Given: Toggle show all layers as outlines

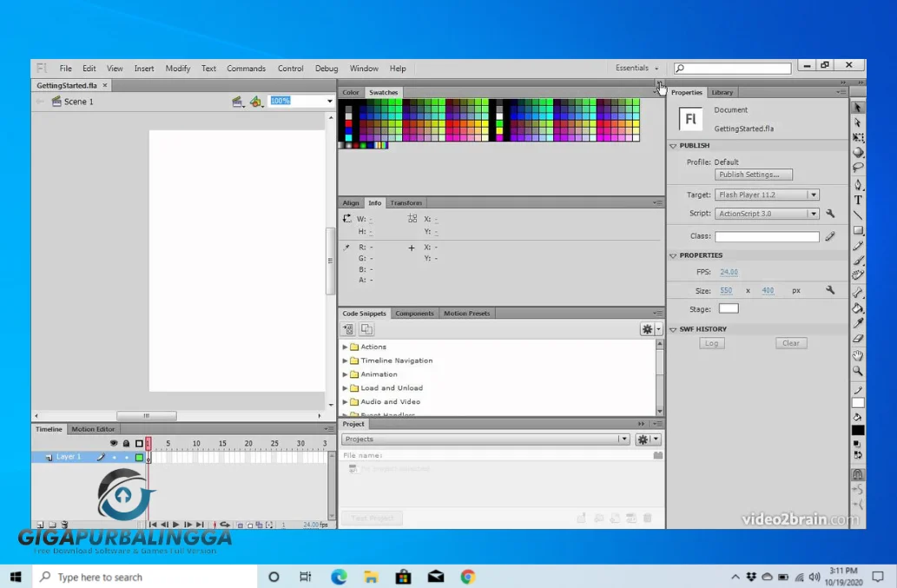Looking at the screenshot, I should (139, 443).
